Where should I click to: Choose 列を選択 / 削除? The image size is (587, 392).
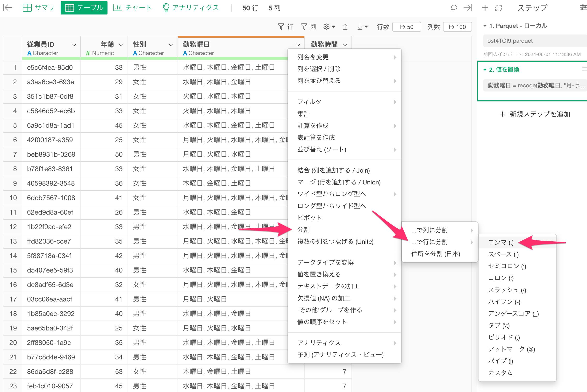[344, 69]
